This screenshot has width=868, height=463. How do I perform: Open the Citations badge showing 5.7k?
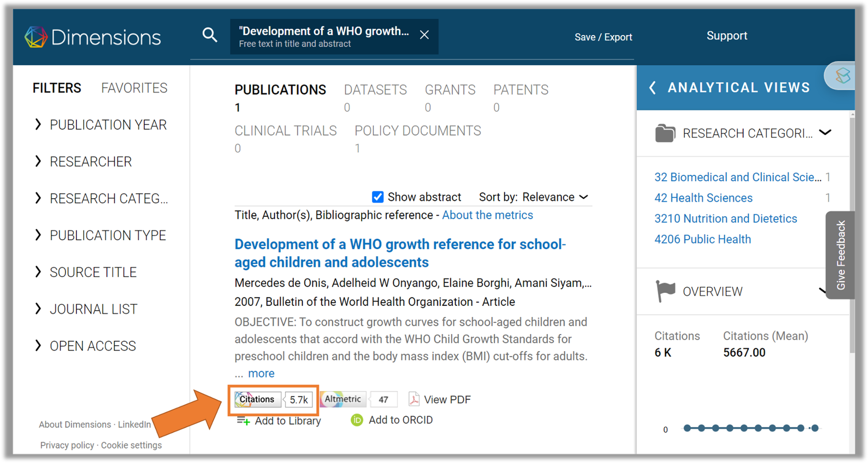(x=274, y=400)
